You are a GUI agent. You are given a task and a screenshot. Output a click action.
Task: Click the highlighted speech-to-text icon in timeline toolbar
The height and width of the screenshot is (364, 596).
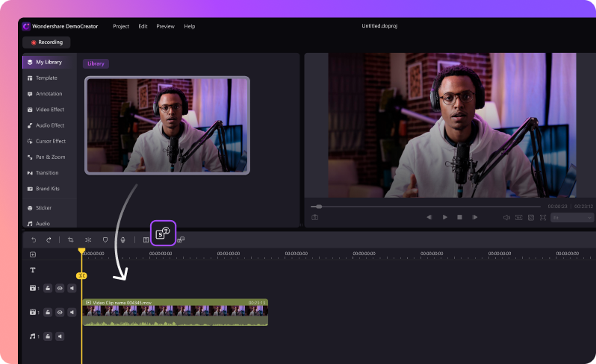[x=163, y=233]
